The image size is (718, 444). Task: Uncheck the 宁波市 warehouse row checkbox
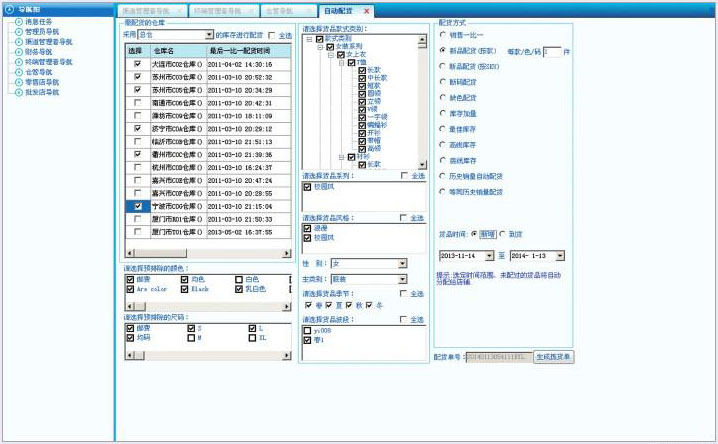coord(138,206)
